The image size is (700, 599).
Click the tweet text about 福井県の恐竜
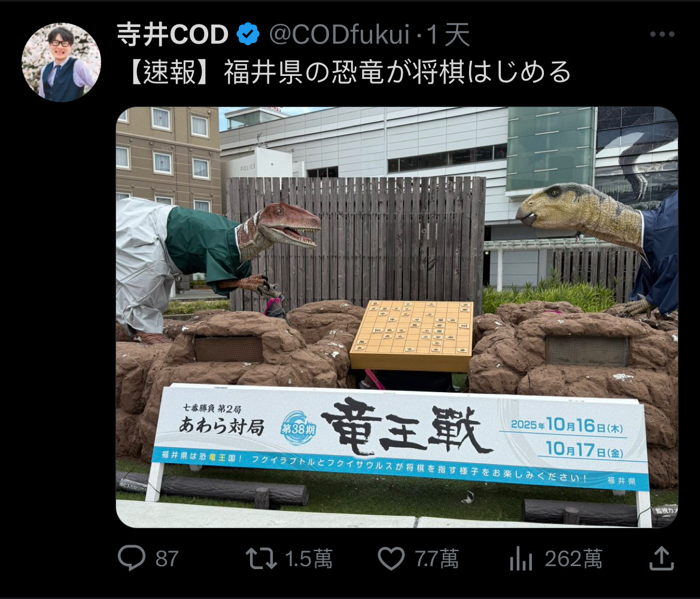click(349, 72)
